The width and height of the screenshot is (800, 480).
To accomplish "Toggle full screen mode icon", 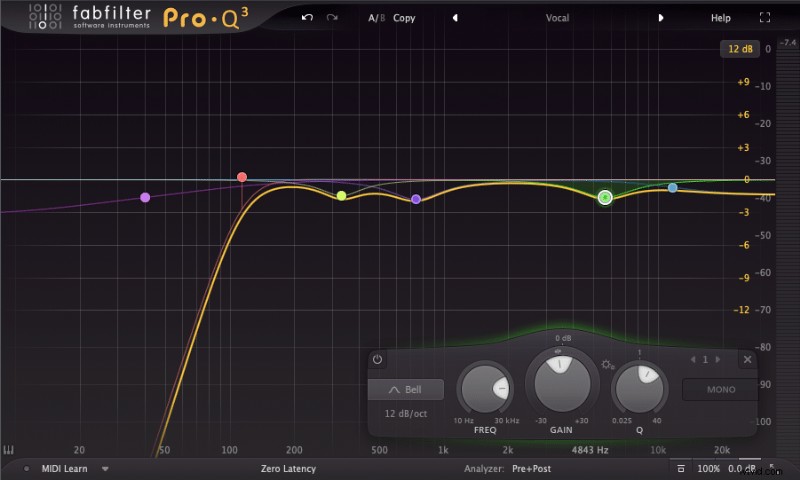I will tap(764, 17).
